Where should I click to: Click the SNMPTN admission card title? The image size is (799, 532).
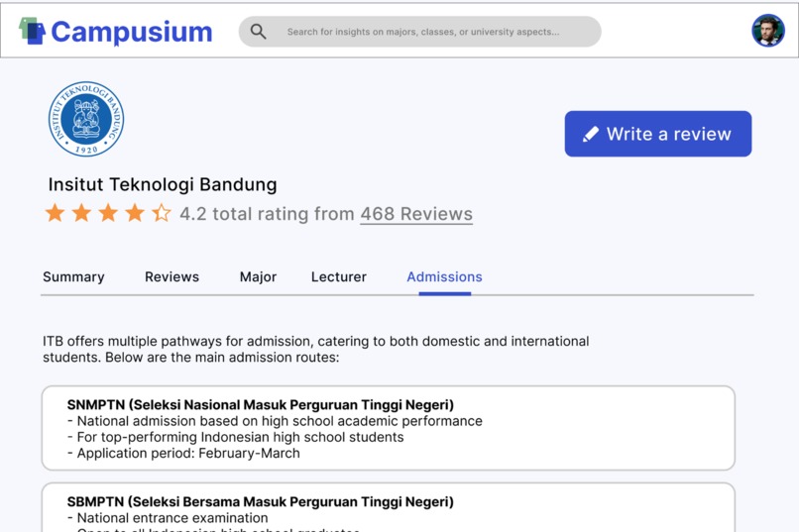[261, 405]
